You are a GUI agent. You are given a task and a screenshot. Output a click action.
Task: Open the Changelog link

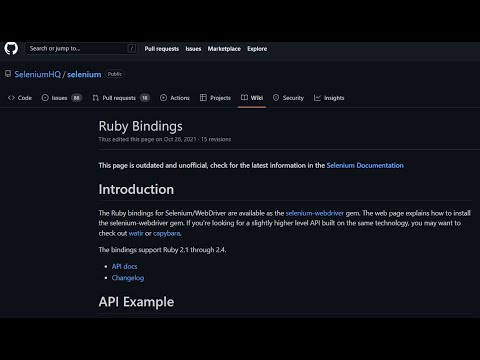(128, 278)
